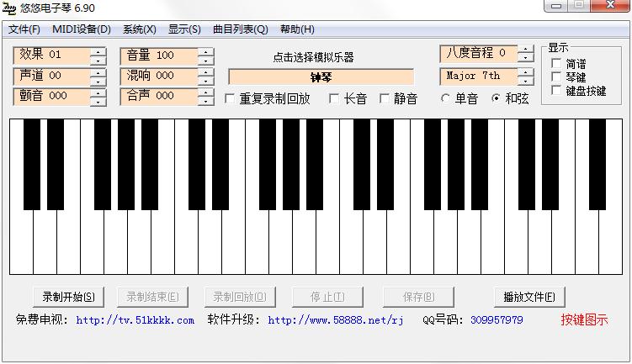Enable 简谱 display checkbox

(556, 63)
